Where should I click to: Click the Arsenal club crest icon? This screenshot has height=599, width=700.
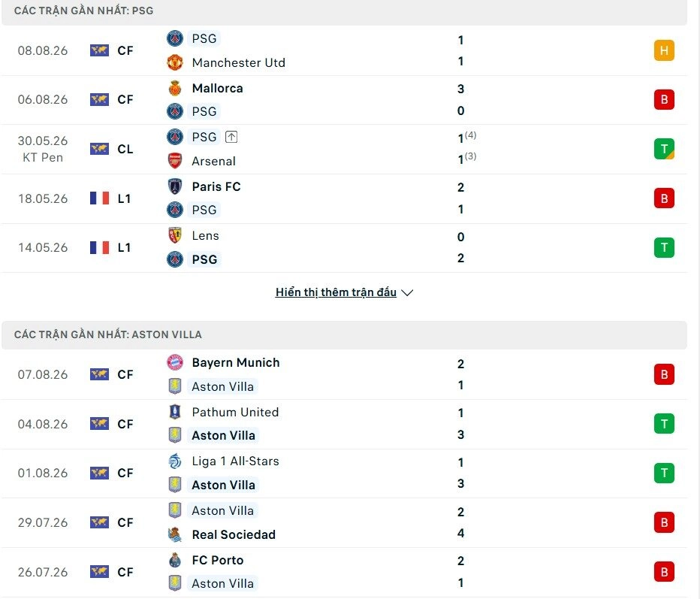(174, 161)
